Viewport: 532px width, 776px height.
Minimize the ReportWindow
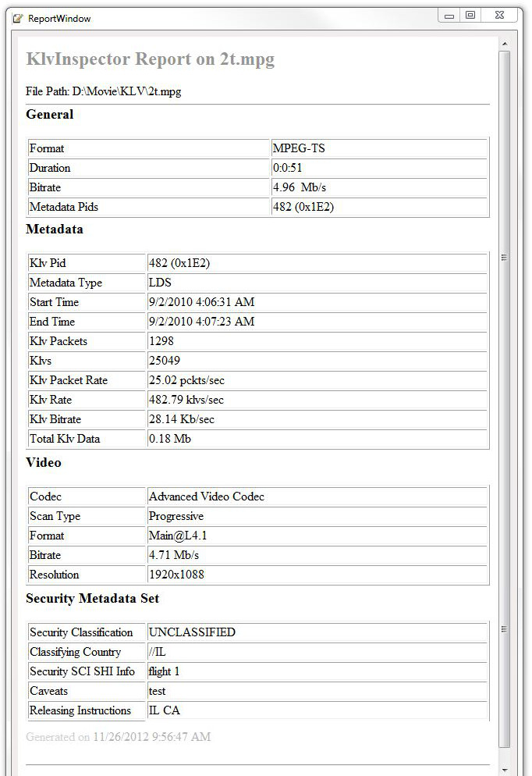pyautogui.click(x=449, y=16)
